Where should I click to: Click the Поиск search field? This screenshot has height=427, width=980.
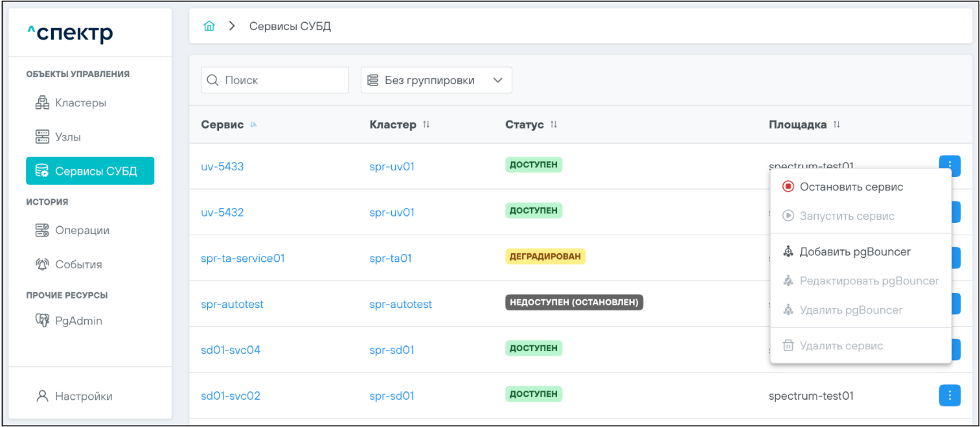[x=275, y=80]
